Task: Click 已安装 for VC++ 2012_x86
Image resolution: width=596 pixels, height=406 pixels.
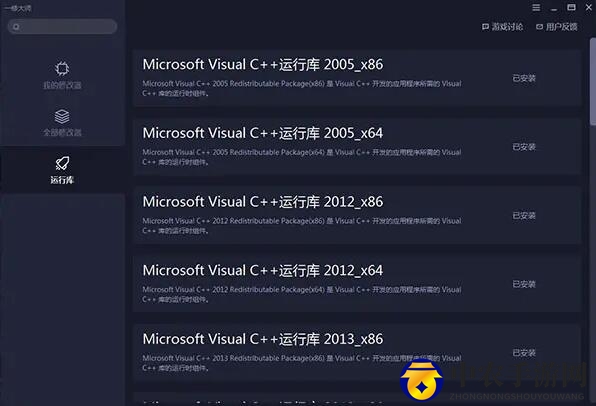Action: (524, 216)
